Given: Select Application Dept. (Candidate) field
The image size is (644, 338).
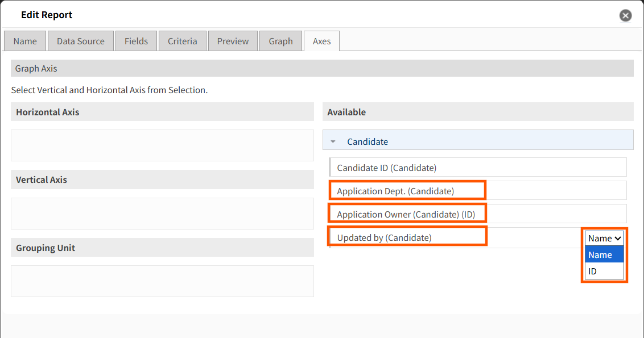Looking at the screenshot, I should point(478,191).
